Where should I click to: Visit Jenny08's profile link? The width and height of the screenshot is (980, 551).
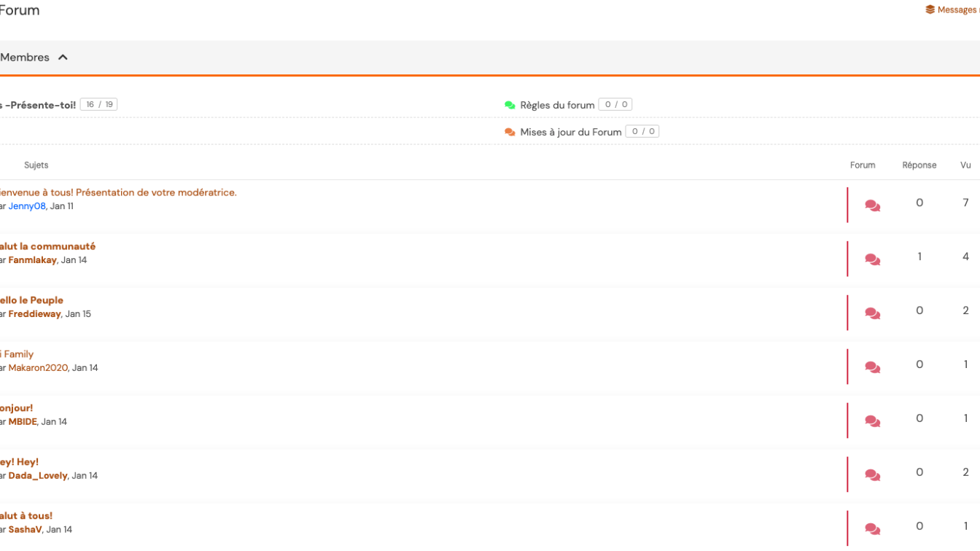(x=27, y=206)
